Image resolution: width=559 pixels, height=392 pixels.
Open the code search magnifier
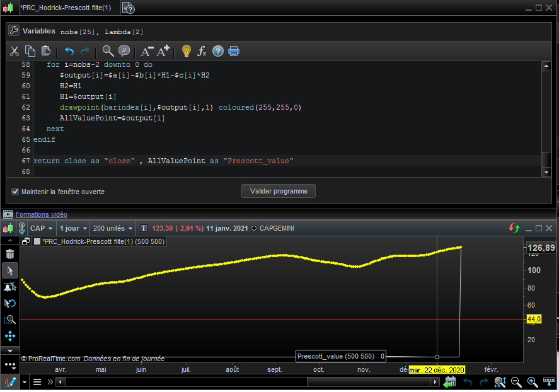[108, 51]
